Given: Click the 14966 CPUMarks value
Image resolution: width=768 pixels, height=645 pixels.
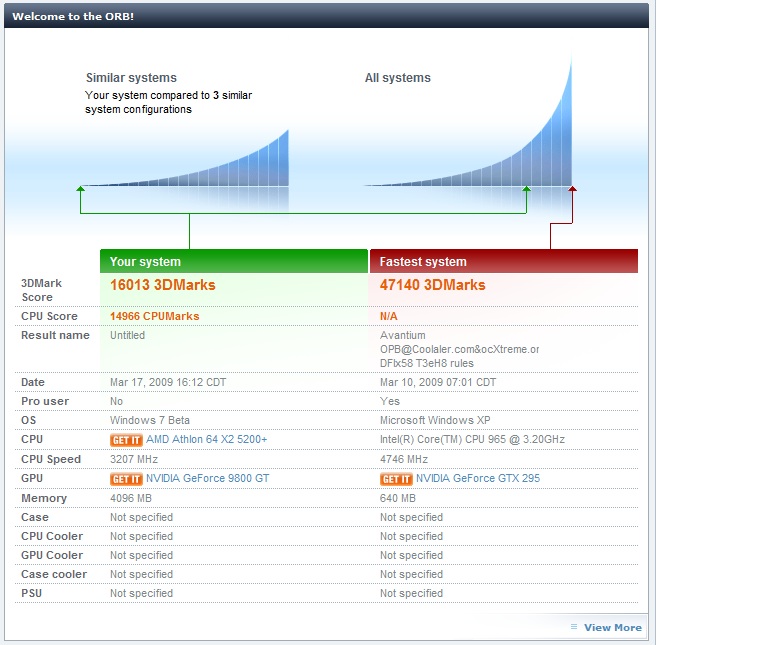Looking at the screenshot, I should click(x=155, y=316).
